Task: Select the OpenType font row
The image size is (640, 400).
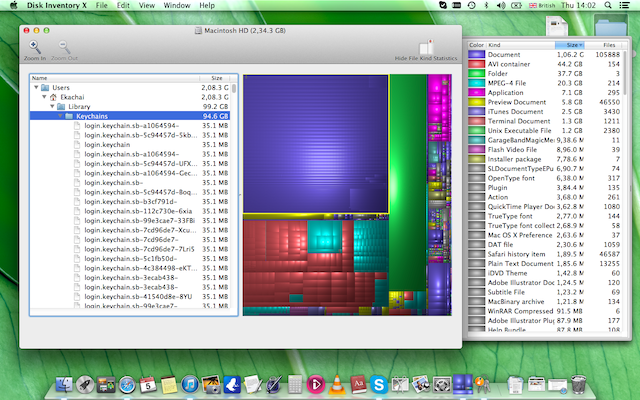Action: click(544, 178)
